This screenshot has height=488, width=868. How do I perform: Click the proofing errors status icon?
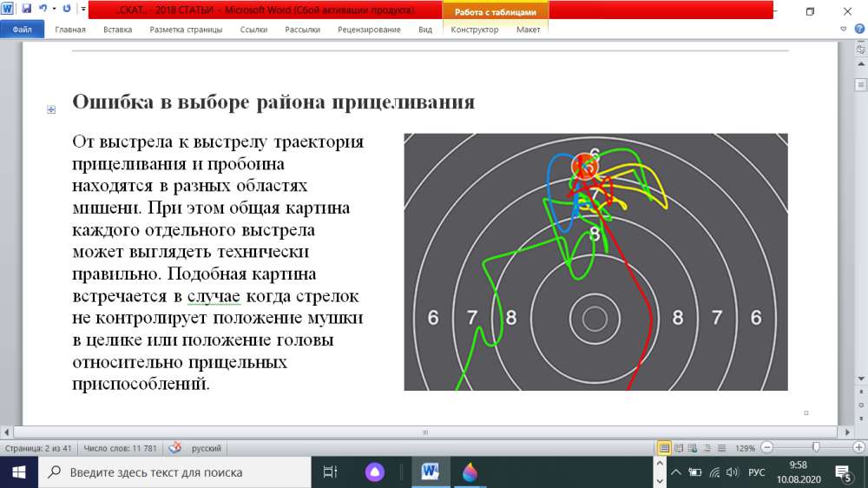point(175,447)
